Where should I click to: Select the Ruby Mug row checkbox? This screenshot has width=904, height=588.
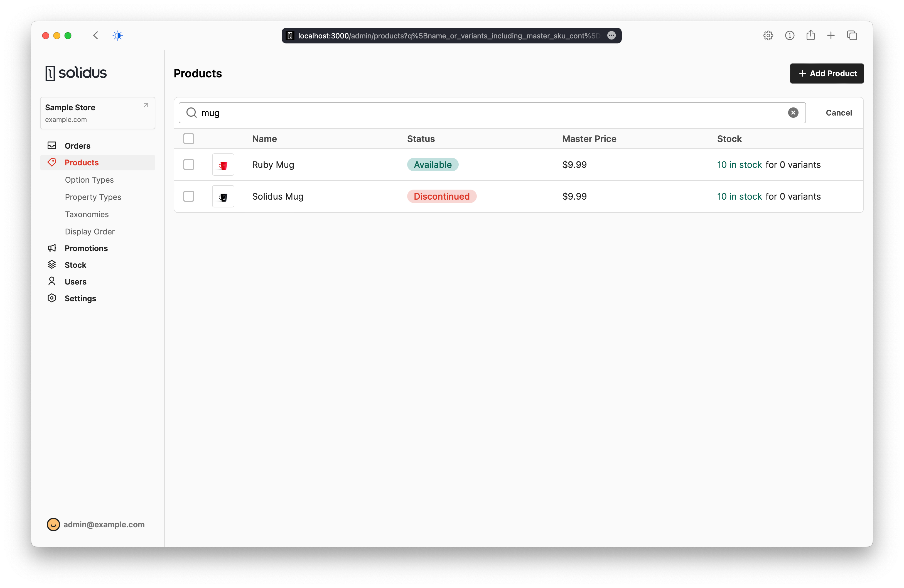189,165
